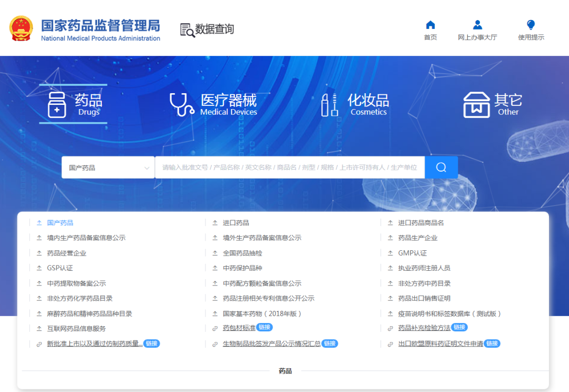Switch to 化妆品 Cosmetics tab

[355, 104]
